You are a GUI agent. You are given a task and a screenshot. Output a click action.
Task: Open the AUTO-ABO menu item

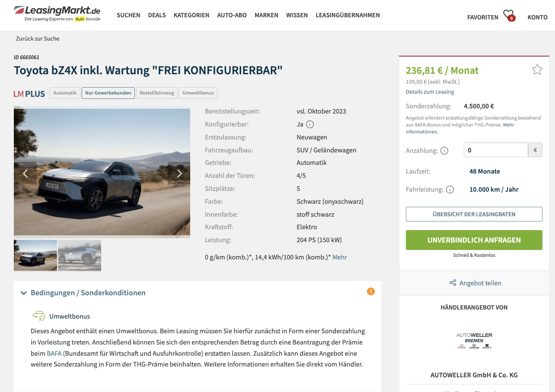tap(232, 15)
